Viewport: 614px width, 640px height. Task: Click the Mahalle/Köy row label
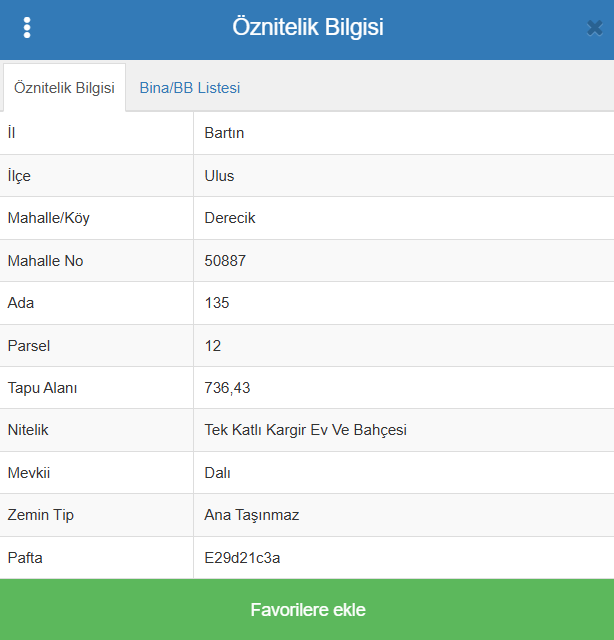[x=49, y=218]
